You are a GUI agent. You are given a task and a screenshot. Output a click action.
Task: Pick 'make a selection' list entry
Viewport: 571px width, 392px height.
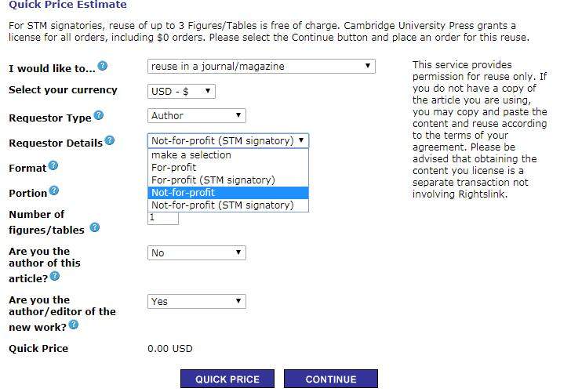tap(191, 155)
